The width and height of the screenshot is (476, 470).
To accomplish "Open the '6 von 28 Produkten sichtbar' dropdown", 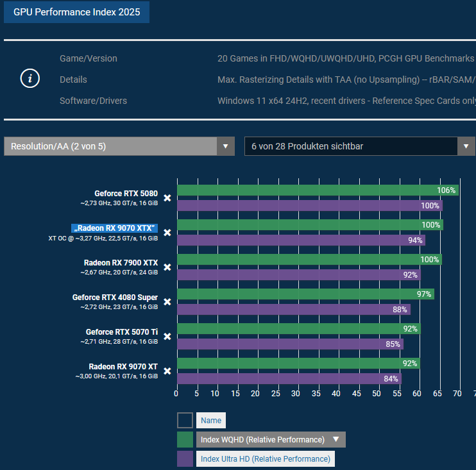I will tap(360, 146).
